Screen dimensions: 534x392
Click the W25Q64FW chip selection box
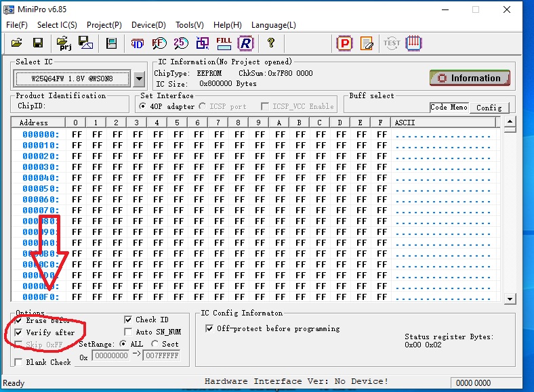[x=72, y=79]
